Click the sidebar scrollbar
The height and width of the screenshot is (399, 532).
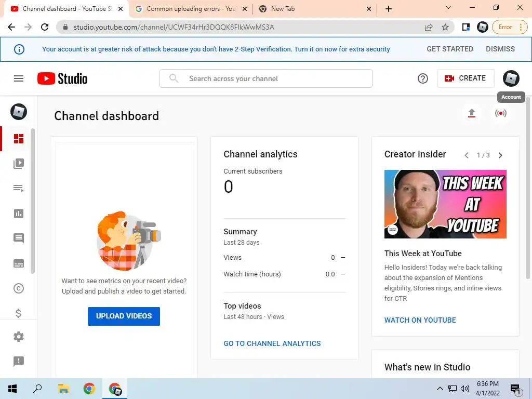coord(33,201)
